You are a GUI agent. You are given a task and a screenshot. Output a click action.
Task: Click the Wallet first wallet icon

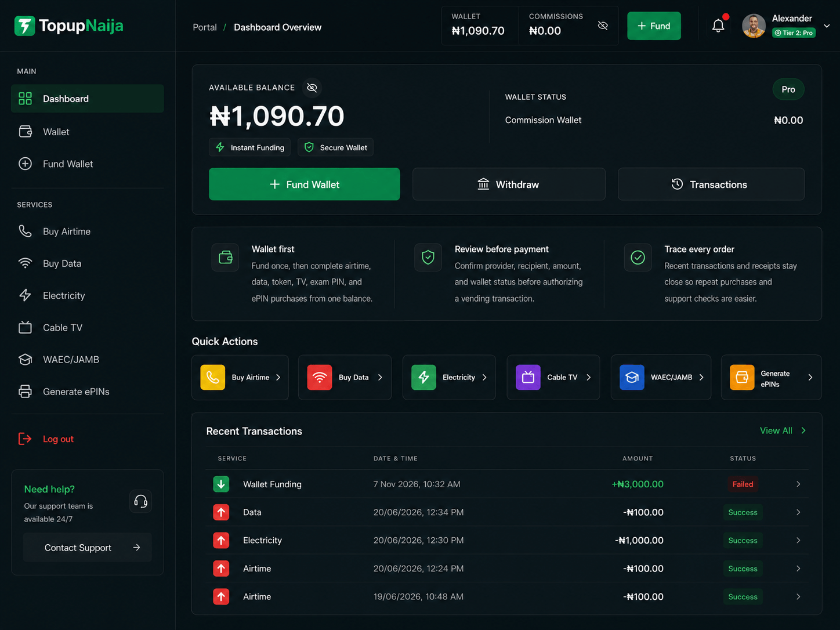click(225, 257)
